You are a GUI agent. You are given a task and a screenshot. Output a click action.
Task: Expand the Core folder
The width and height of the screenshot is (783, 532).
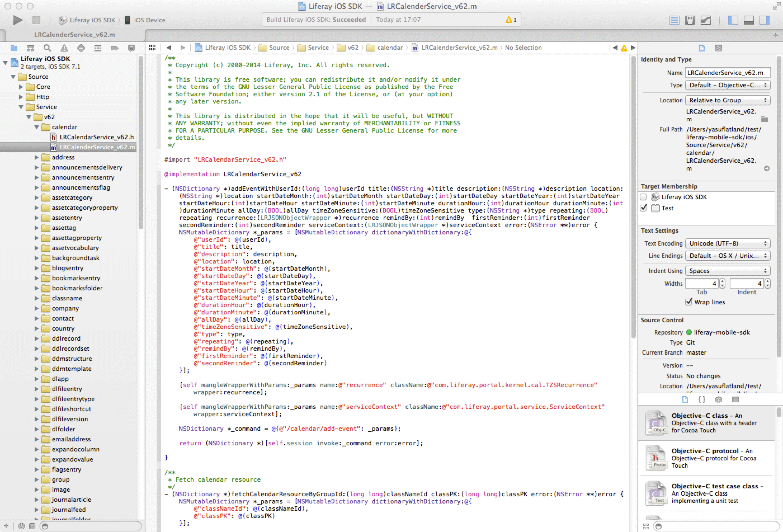pos(21,87)
